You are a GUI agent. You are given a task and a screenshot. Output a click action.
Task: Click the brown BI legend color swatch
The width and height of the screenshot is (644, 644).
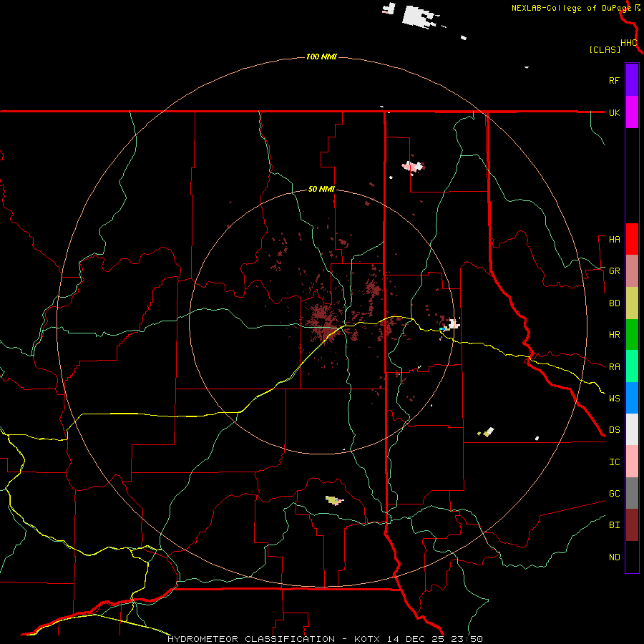coord(632,525)
